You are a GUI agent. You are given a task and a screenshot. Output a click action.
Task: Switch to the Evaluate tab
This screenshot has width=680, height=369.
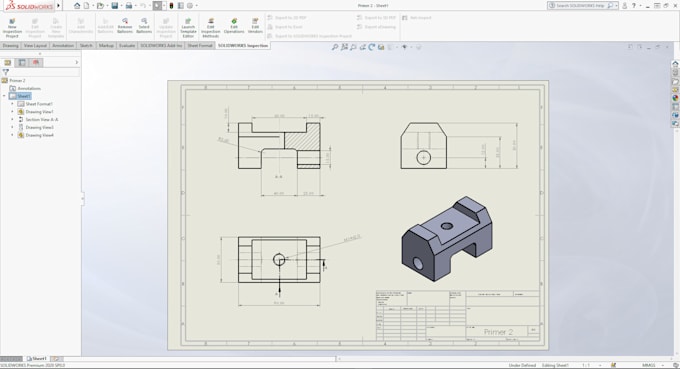127,46
